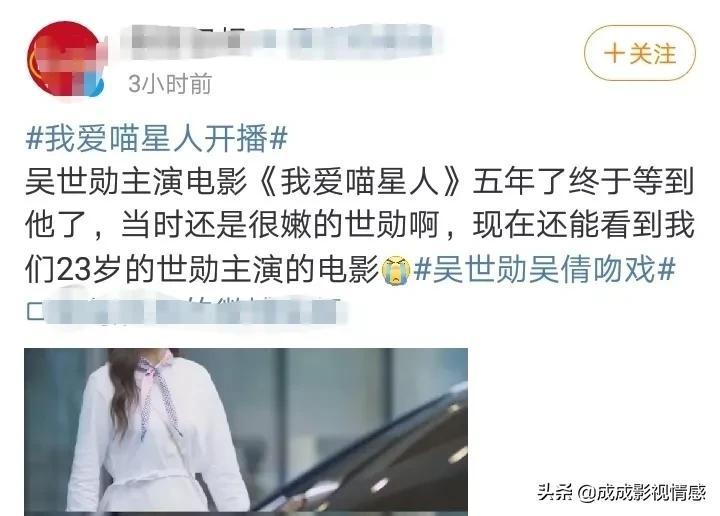This screenshot has height=516, width=720.
Task: Tap the small square icon before the blurred link
Action: [x=35, y=312]
